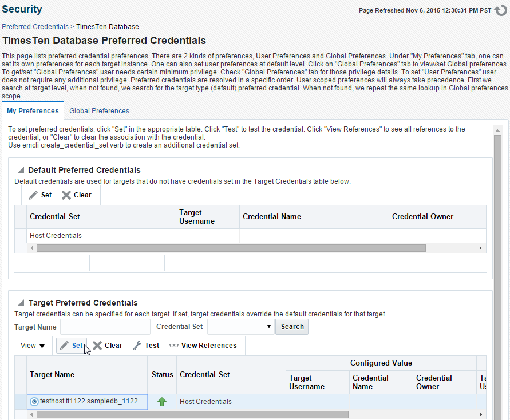Click the Status column header
The image size is (510, 420).
coord(162,375)
